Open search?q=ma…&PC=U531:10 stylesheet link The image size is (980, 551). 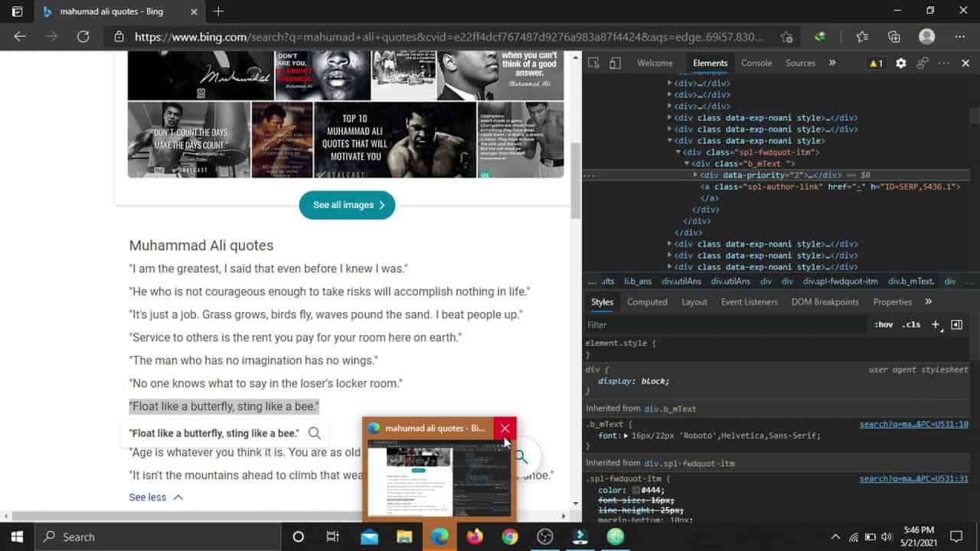tap(913, 424)
